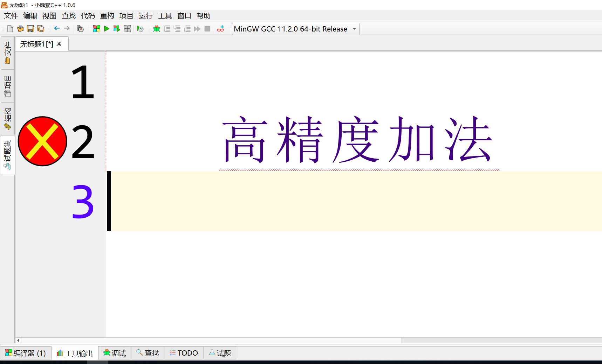Save the current file
The width and height of the screenshot is (602, 364).
pyautogui.click(x=30, y=29)
